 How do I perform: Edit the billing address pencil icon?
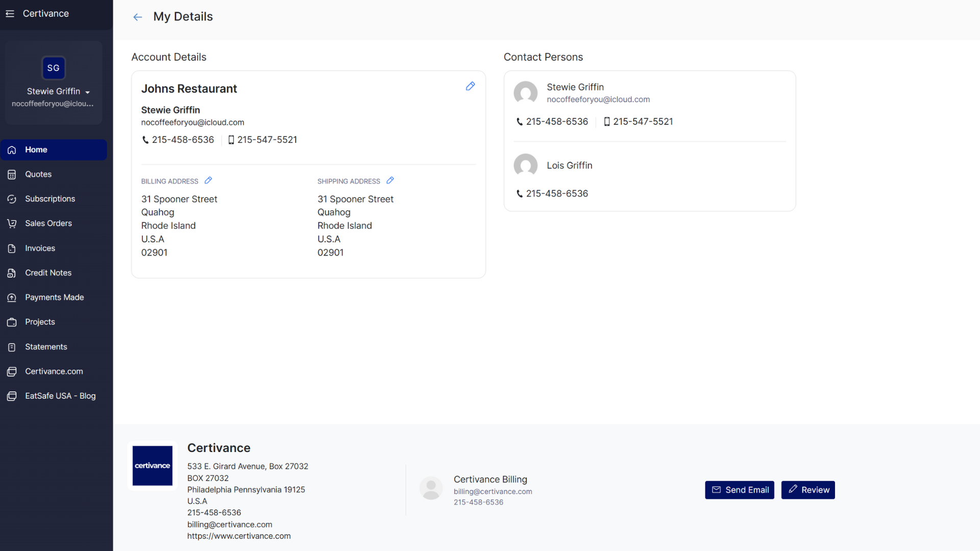(x=208, y=181)
